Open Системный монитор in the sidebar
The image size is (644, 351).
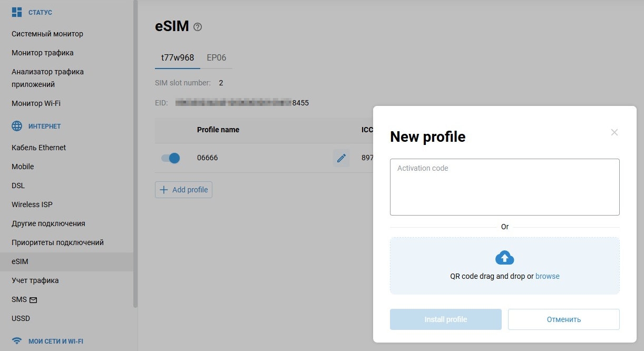pyautogui.click(x=47, y=34)
